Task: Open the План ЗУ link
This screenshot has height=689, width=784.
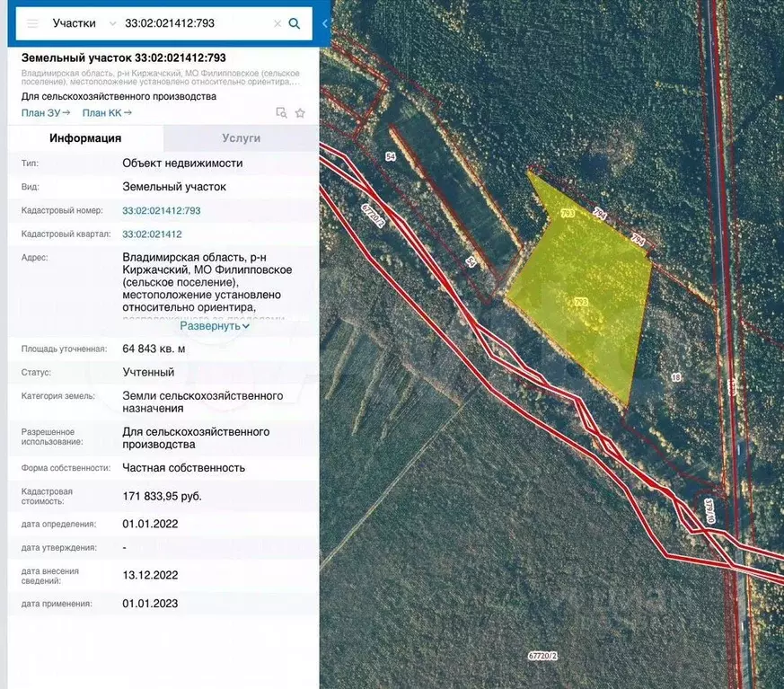Action: click(x=46, y=112)
